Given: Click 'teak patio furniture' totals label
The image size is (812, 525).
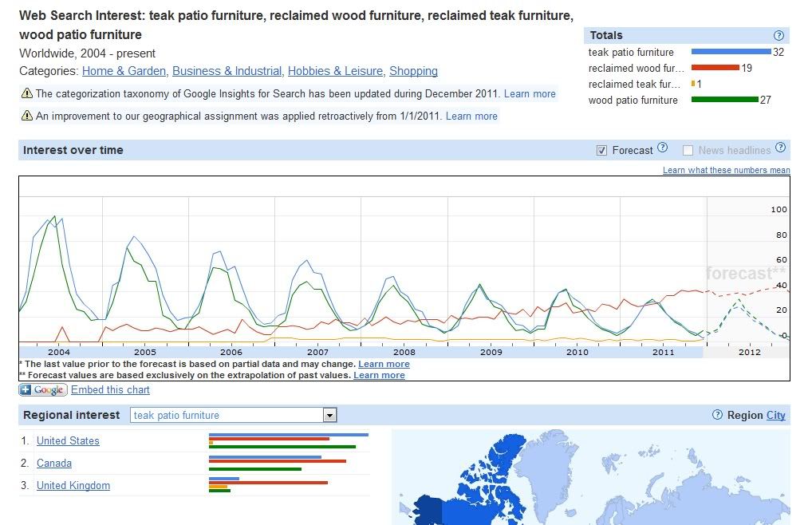Looking at the screenshot, I should tap(631, 53).
